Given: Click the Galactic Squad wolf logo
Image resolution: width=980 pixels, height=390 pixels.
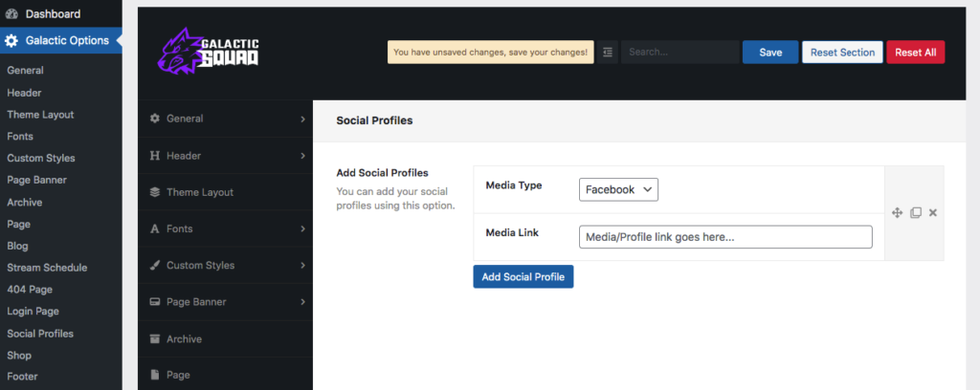Looking at the screenshot, I should tap(208, 52).
